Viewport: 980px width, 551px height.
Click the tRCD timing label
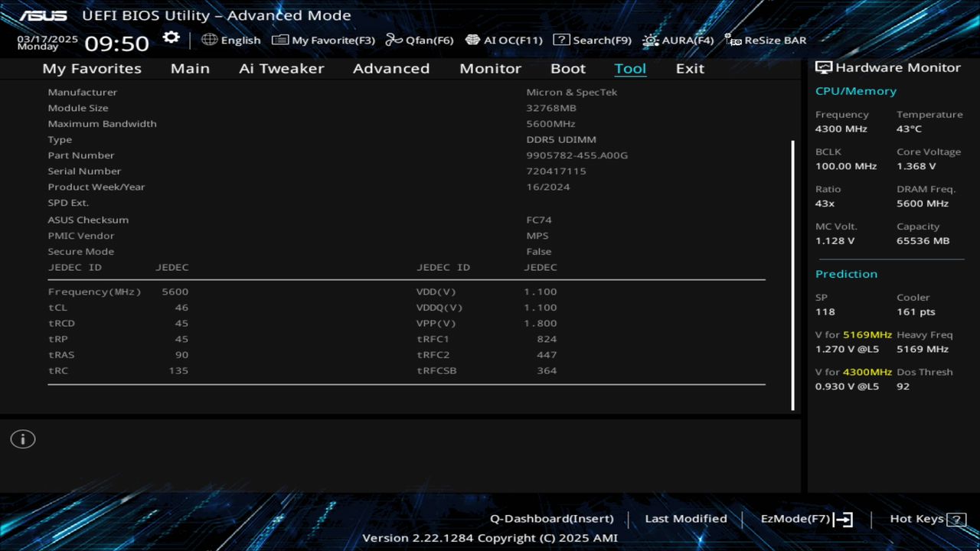point(61,323)
